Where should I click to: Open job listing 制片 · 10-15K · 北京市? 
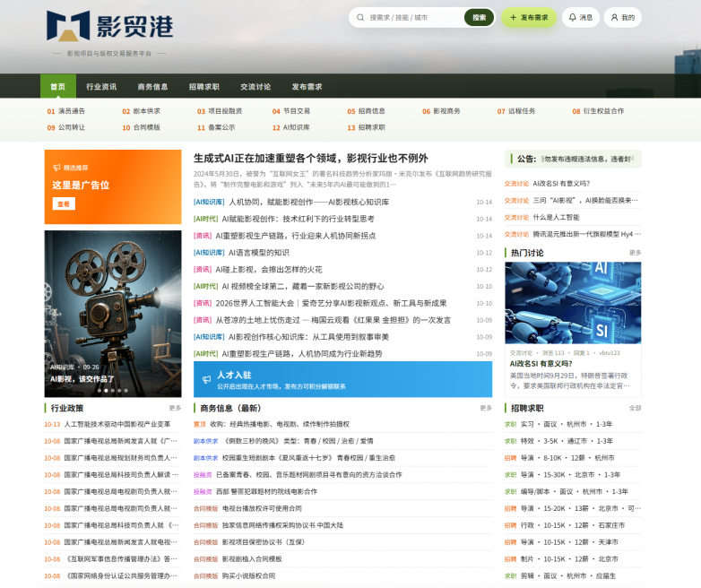tap(569, 559)
